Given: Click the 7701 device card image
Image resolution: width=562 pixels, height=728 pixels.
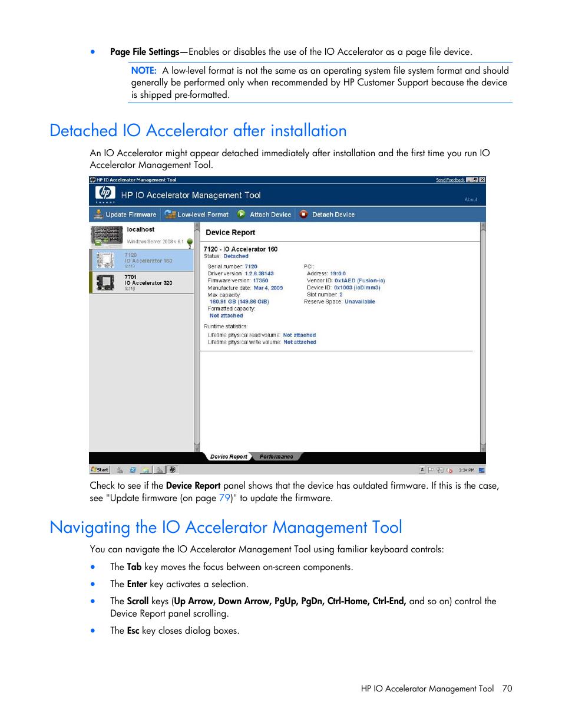Looking at the screenshot, I should [x=105, y=282].
